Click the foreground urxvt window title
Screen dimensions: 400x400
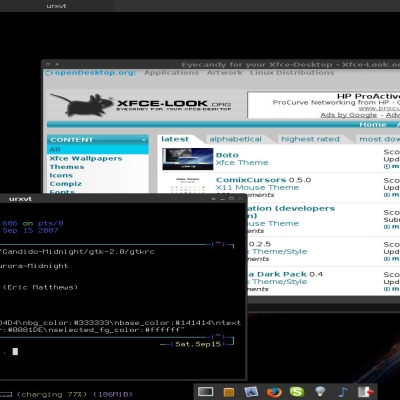tap(20, 199)
